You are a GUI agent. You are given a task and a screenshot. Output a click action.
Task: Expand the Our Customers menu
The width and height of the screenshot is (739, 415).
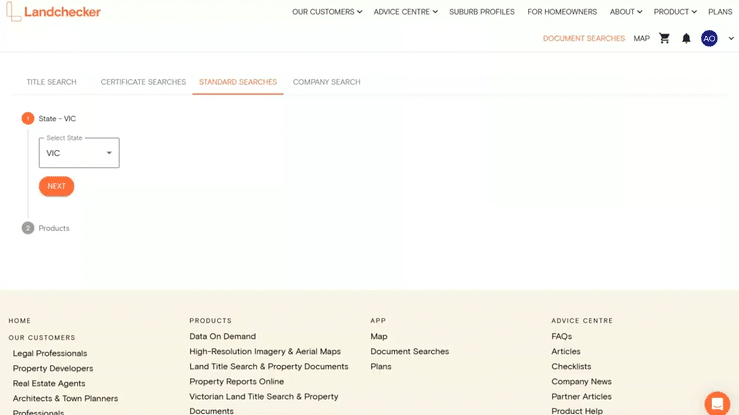point(327,12)
